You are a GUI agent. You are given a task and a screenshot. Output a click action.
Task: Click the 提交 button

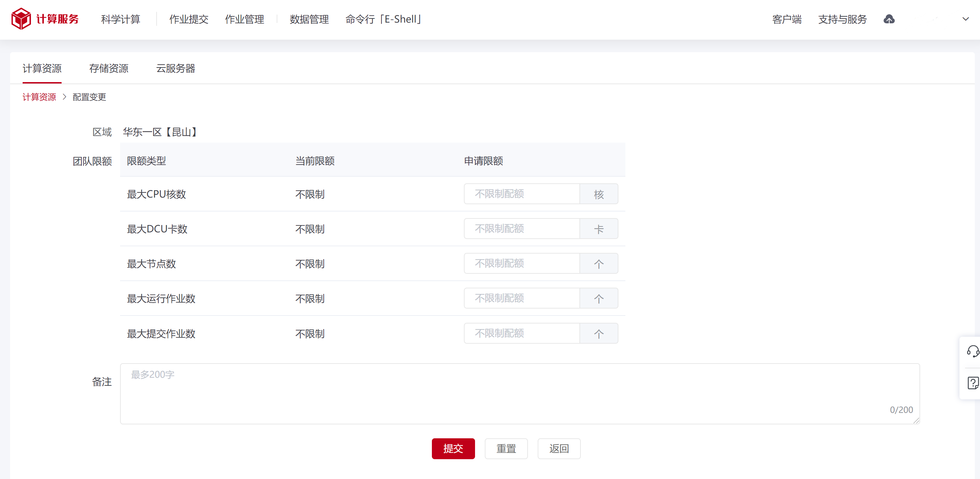pyautogui.click(x=453, y=449)
